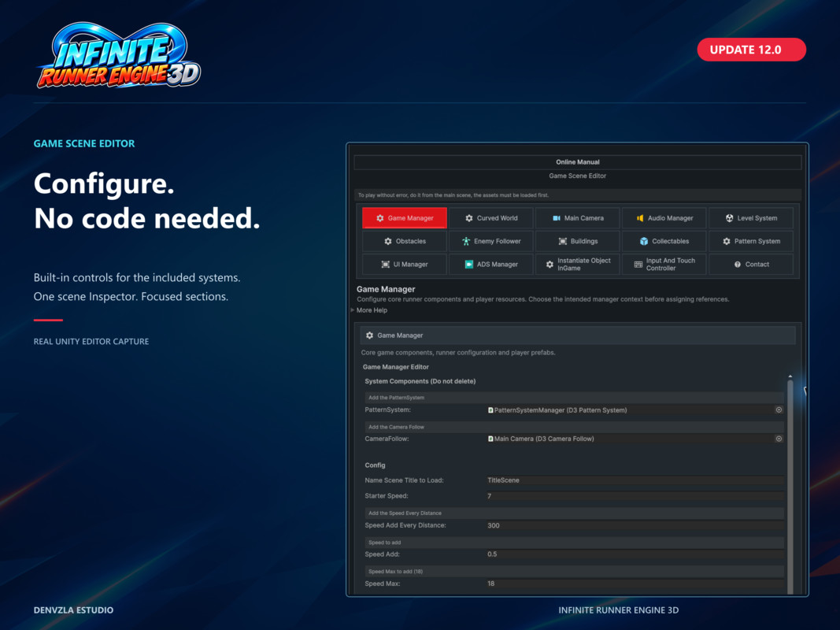Click the inspector vertical scrollbar
This screenshot has width=840, height=630.
(x=790, y=487)
